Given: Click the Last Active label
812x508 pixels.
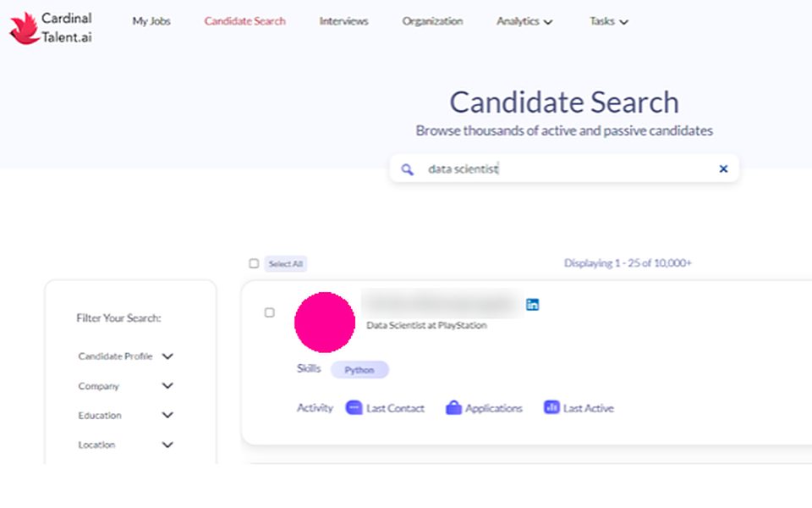Looking at the screenshot, I should point(589,408).
